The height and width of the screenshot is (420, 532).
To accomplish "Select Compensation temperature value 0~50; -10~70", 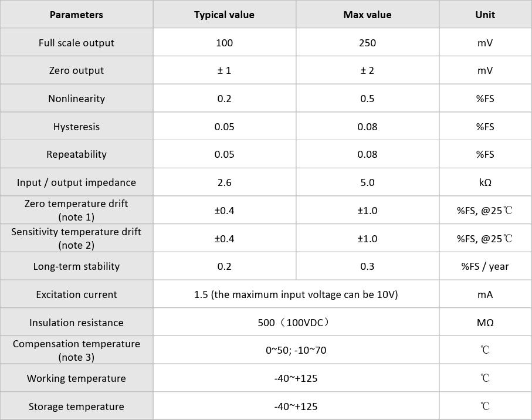I will tap(296, 350).
